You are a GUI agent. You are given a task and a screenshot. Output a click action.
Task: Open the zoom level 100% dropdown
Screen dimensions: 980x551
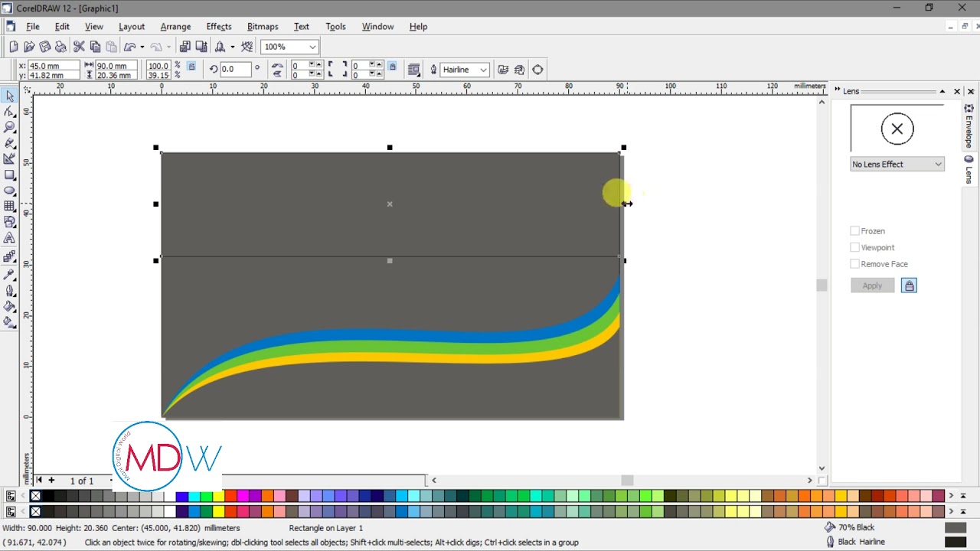pyautogui.click(x=312, y=47)
